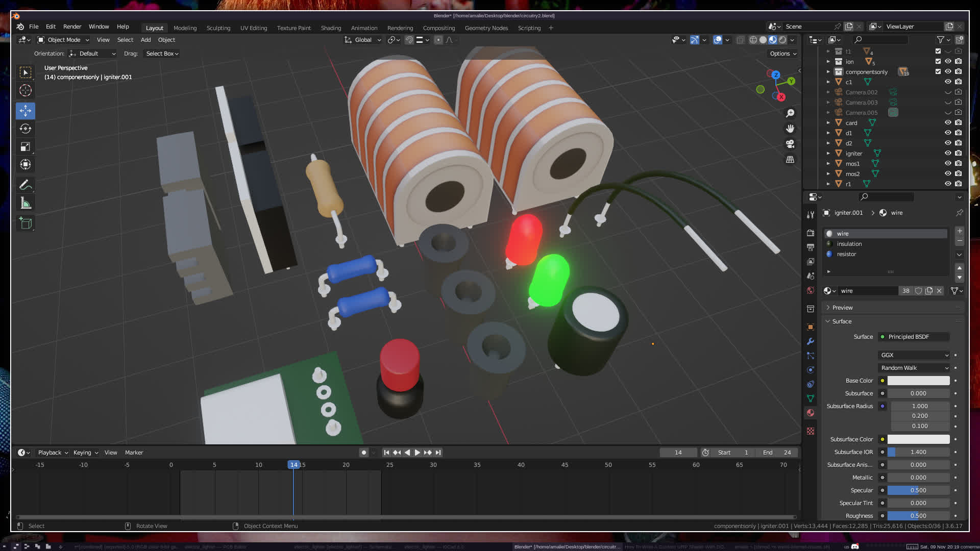This screenshot has width=980, height=551.
Task: Expand the Preview panel
Action: click(x=842, y=308)
